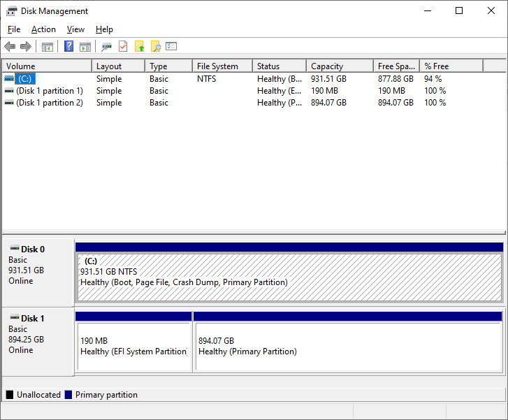Click Disk 0 label panel
This screenshot has height=420, width=508.
point(38,273)
